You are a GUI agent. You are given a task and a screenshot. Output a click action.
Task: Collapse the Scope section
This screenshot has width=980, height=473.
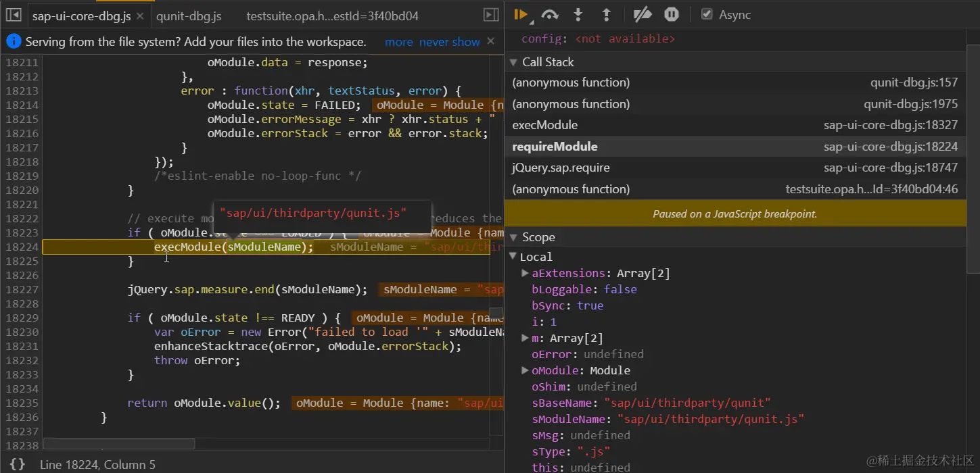coord(513,237)
